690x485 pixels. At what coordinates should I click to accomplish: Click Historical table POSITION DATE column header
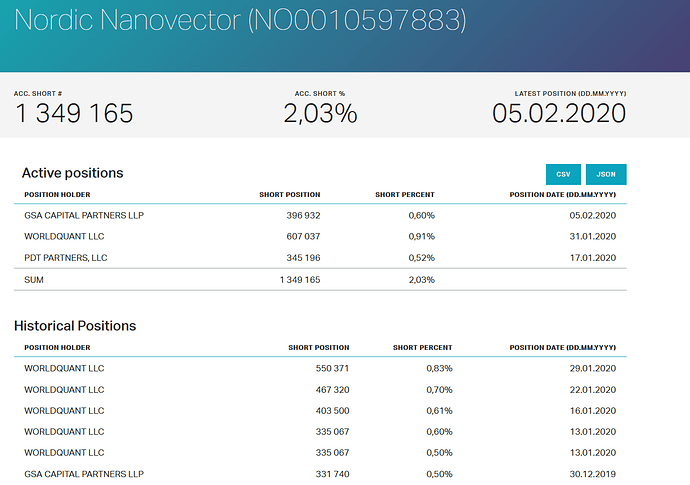(x=563, y=347)
